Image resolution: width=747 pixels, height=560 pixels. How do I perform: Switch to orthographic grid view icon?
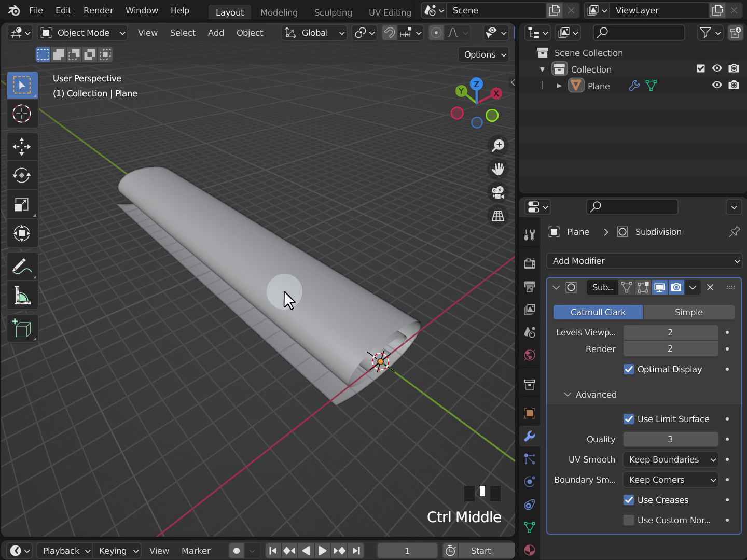coord(498,216)
